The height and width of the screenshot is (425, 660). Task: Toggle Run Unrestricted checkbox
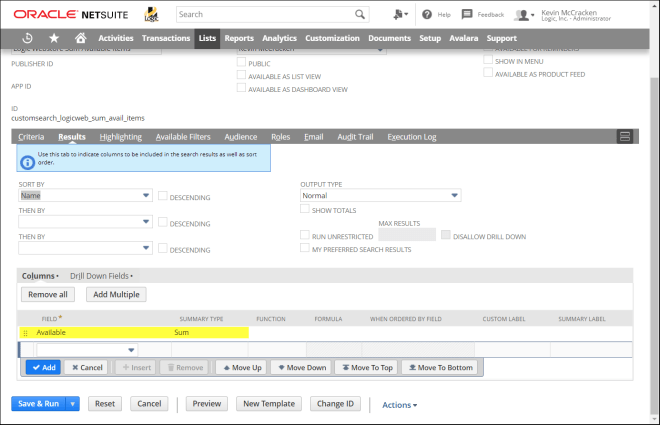305,235
